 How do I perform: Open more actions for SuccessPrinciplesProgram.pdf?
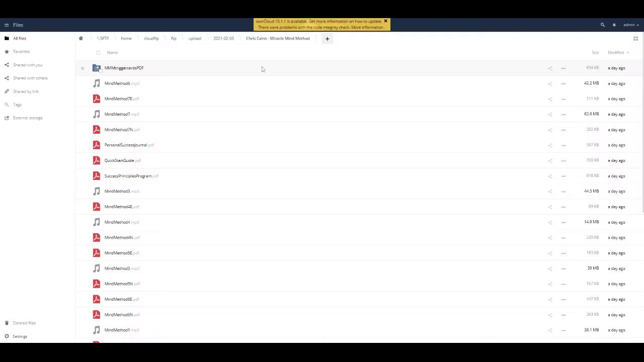click(563, 176)
